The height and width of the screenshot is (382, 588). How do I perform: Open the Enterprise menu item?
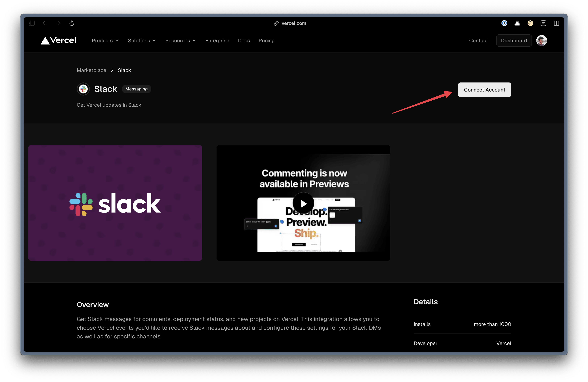point(217,41)
